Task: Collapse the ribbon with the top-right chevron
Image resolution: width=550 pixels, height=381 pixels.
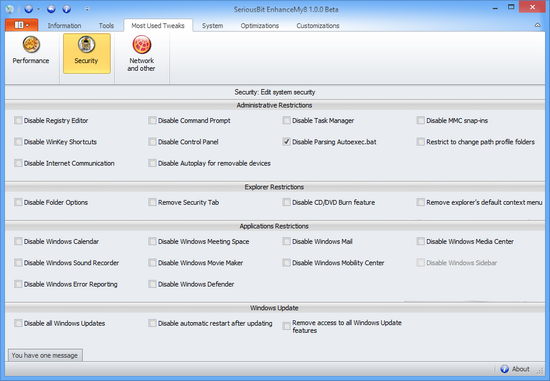Action: click(x=537, y=25)
